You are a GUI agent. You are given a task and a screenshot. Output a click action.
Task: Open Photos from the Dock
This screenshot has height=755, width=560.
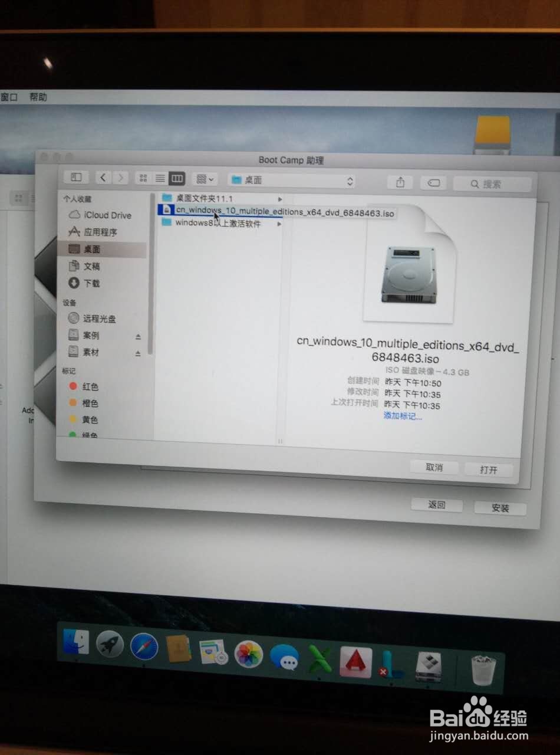[248, 655]
